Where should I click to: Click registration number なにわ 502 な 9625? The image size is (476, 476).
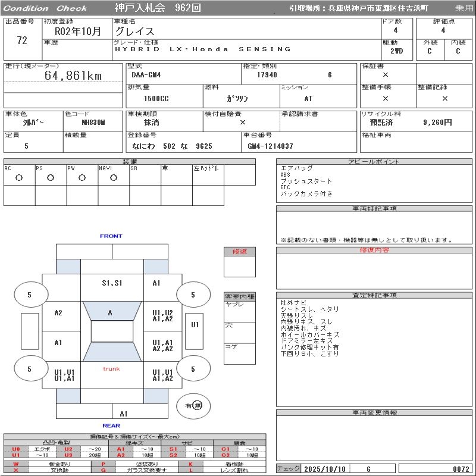(172, 146)
